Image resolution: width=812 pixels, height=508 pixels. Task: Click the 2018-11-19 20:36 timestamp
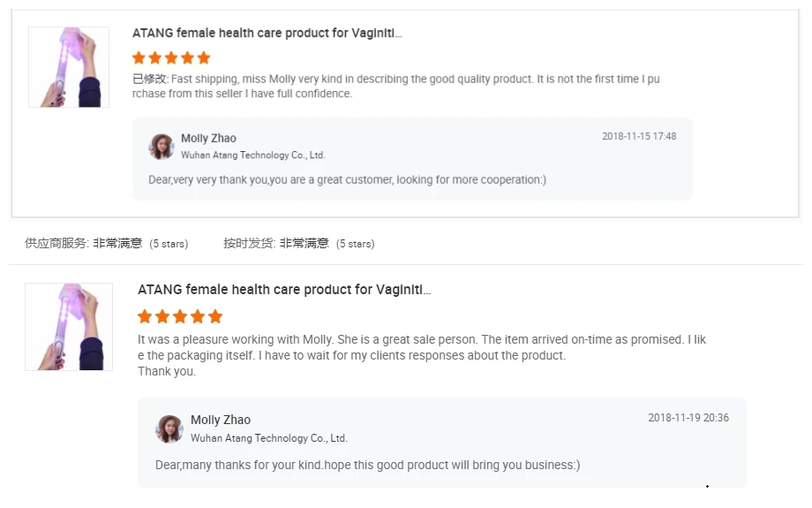[688, 418]
